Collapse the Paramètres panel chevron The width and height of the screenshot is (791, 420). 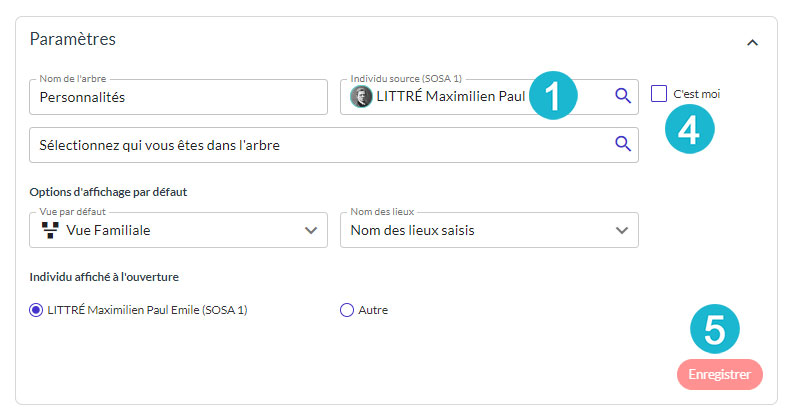(x=753, y=43)
